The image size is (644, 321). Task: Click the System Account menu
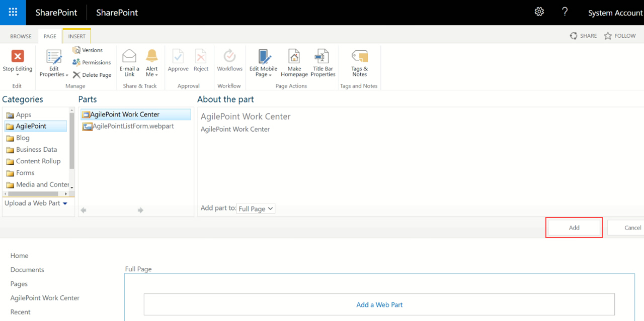[x=615, y=13]
